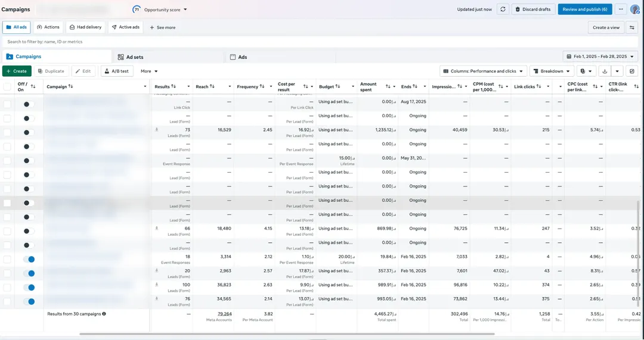Click the export download icon in the toolbar
Screen dimensions: 644x340
pos(605,71)
